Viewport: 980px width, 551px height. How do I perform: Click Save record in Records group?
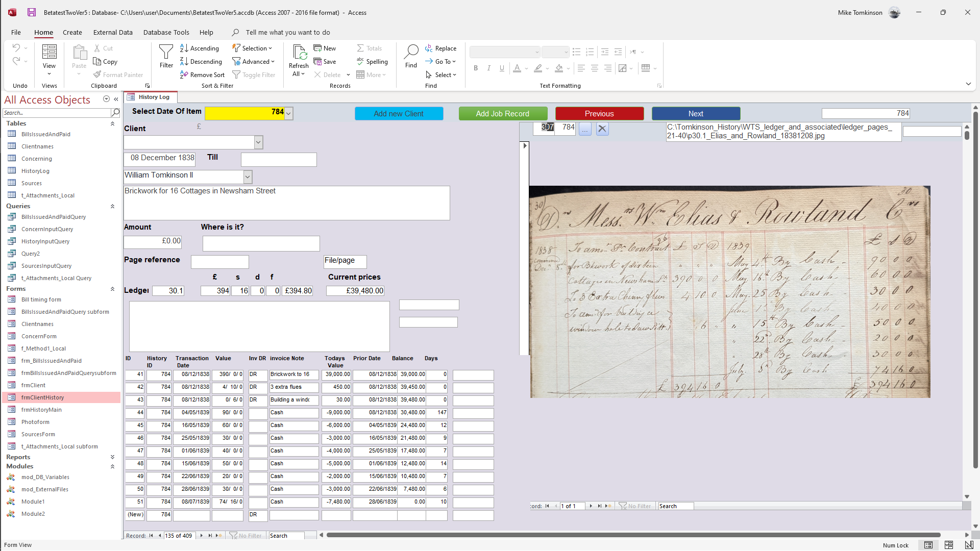click(325, 61)
